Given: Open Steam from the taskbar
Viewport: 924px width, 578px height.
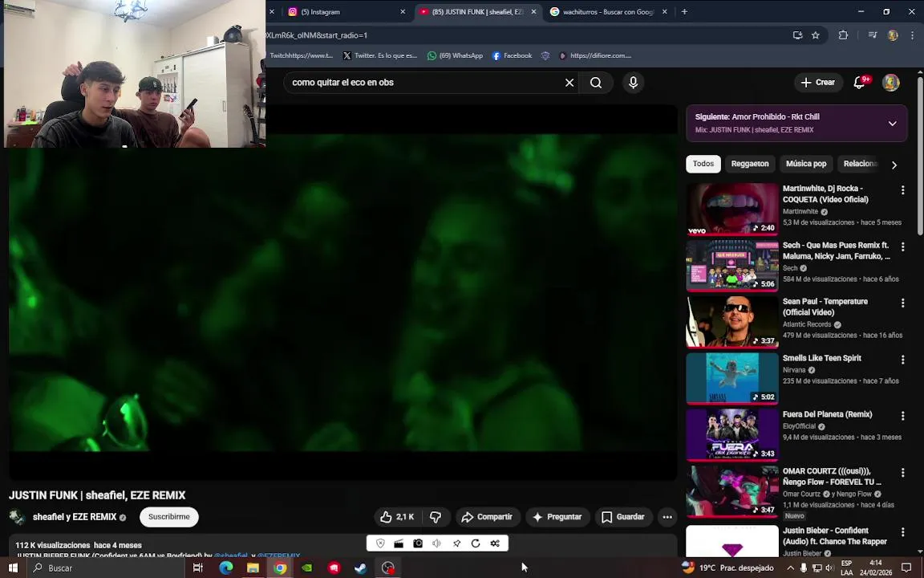Looking at the screenshot, I should [361, 568].
